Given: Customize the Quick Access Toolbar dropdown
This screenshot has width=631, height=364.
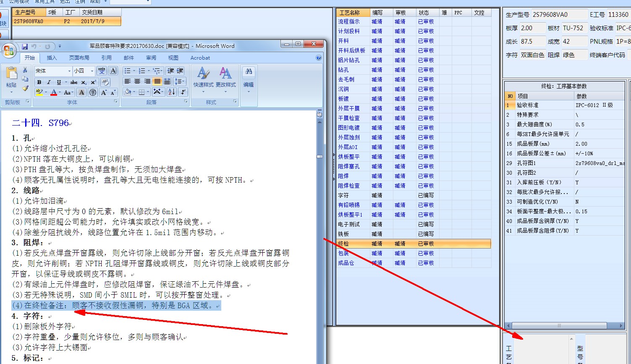Looking at the screenshot, I should 60,46.
